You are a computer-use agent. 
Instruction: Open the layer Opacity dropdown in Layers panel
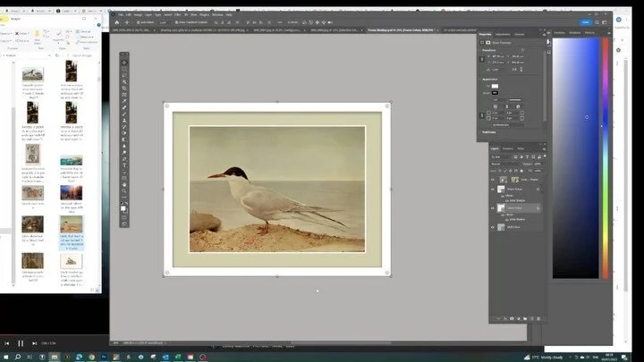click(538, 164)
